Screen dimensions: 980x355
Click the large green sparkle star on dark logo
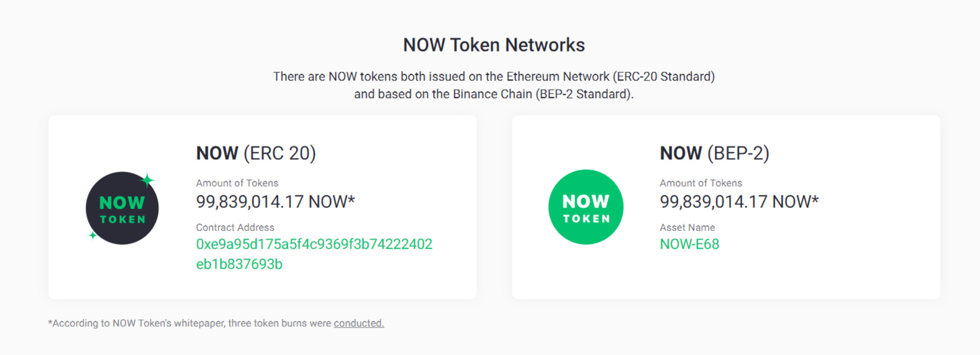(147, 180)
